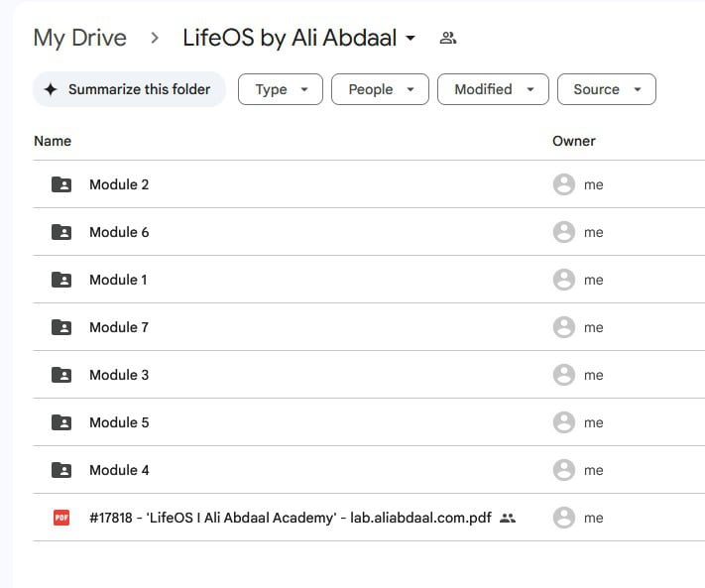Open the Source filter dropdown
This screenshot has width=705, height=588.
pyautogui.click(x=606, y=89)
